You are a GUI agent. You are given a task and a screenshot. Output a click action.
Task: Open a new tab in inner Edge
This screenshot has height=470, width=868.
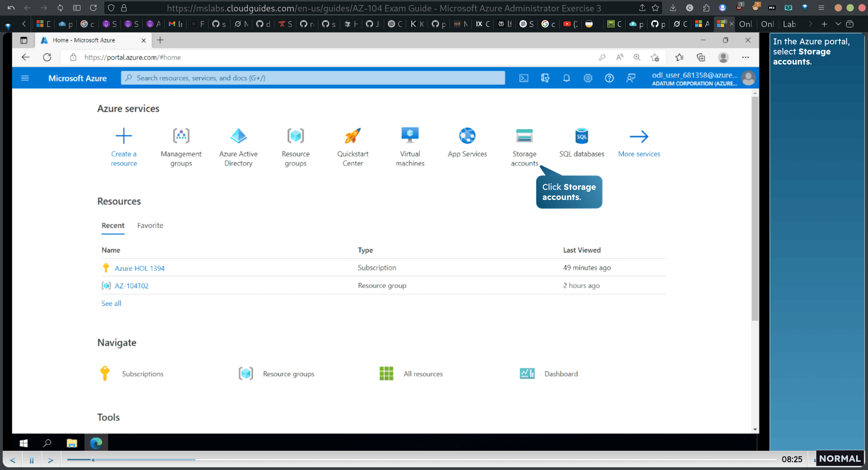160,40
